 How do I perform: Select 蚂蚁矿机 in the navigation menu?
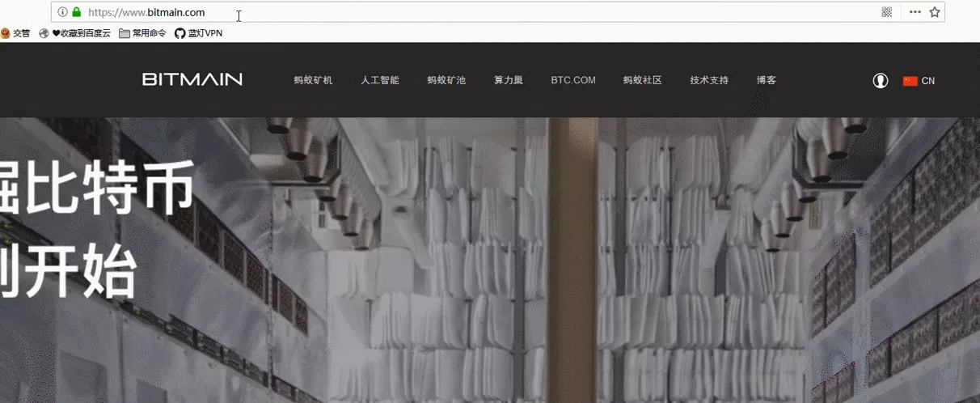click(313, 80)
